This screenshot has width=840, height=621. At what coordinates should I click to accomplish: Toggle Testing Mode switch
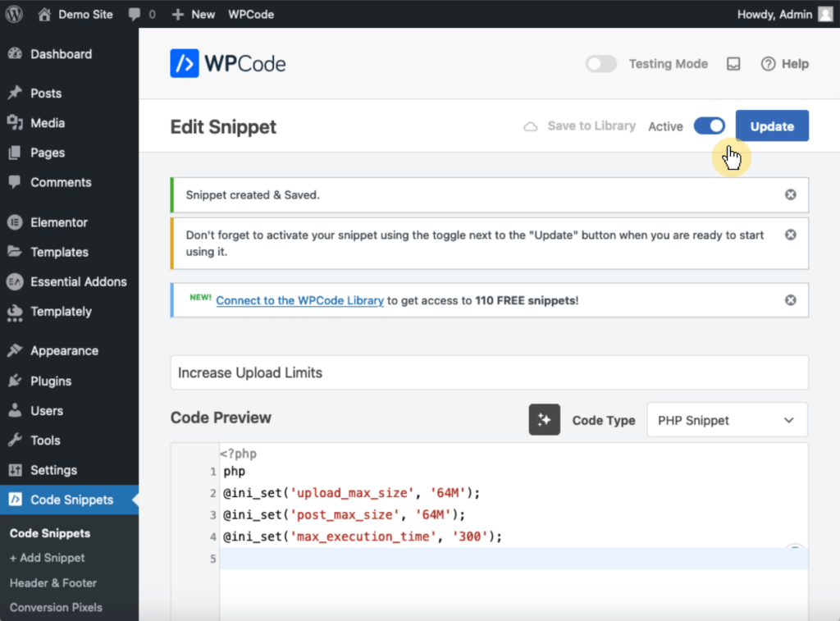(x=600, y=64)
